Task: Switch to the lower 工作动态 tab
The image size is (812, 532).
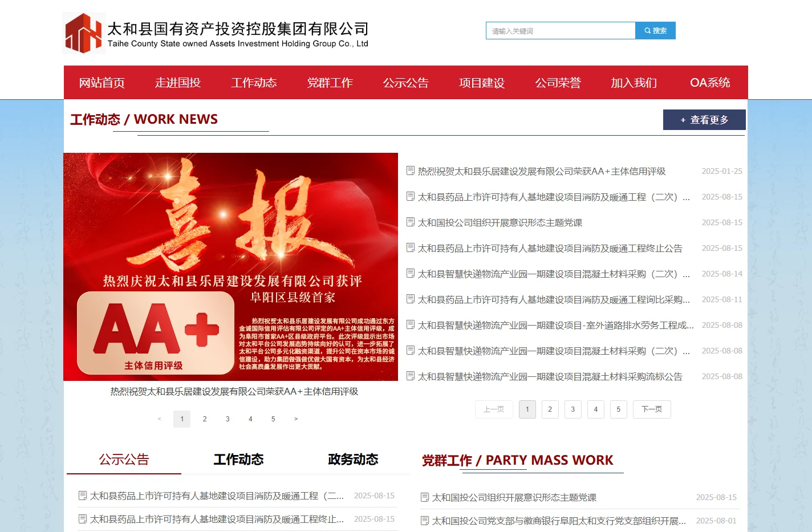Action: [238, 460]
